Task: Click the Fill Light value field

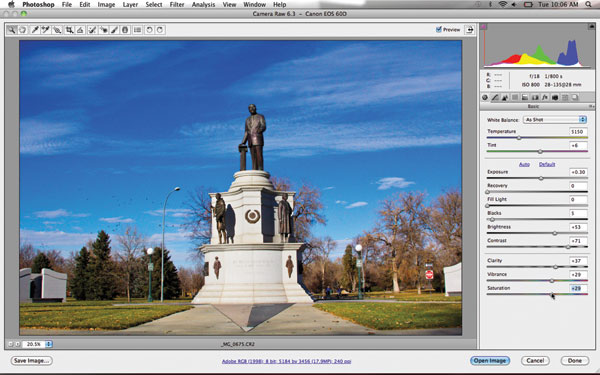Action: coord(578,199)
